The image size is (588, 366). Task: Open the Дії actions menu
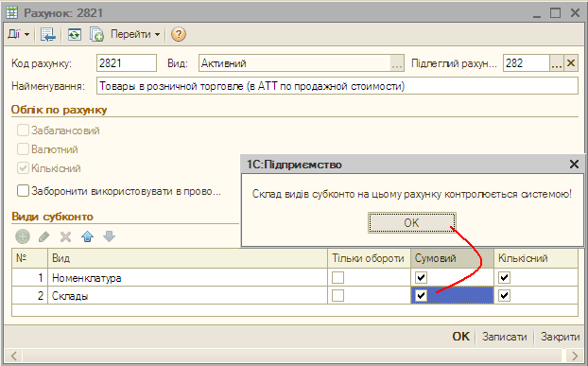coord(18,34)
